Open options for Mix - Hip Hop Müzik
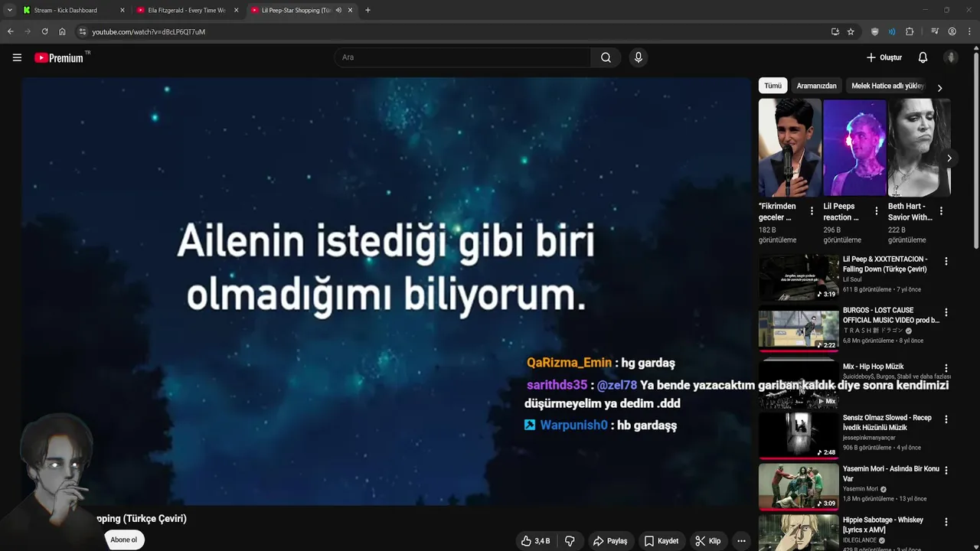The height and width of the screenshot is (551, 980). click(x=946, y=368)
